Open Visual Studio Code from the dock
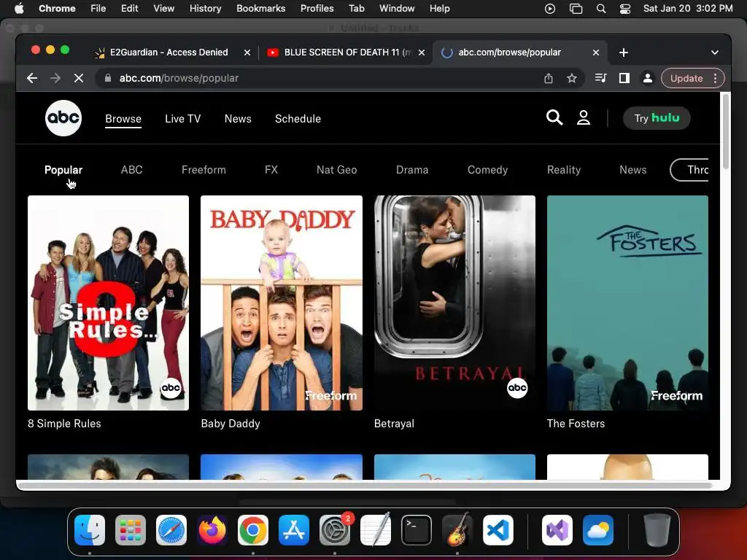 (x=498, y=530)
